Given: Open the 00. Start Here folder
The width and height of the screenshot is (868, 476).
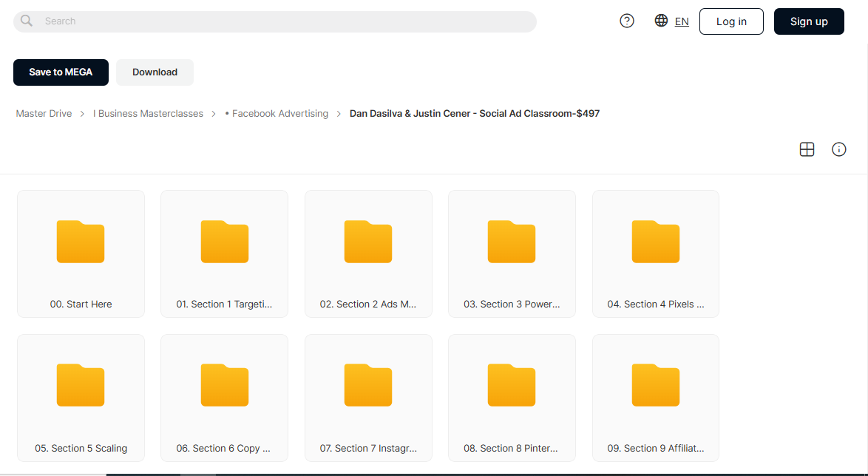Looking at the screenshot, I should 81,254.
